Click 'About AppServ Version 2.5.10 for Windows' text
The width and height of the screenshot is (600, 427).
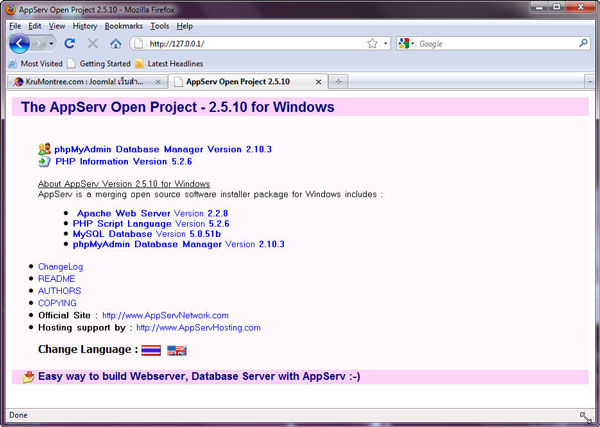coord(124,184)
